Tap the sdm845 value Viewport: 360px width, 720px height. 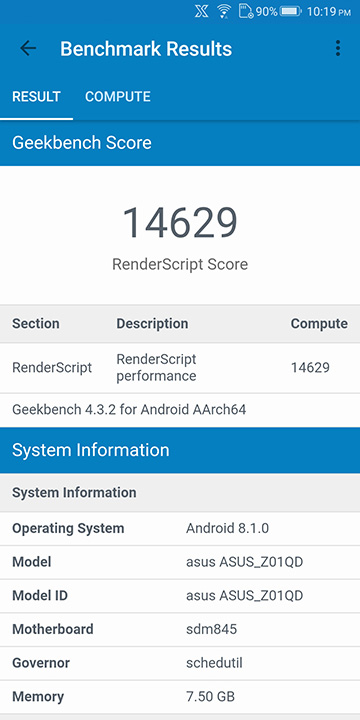click(x=211, y=629)
